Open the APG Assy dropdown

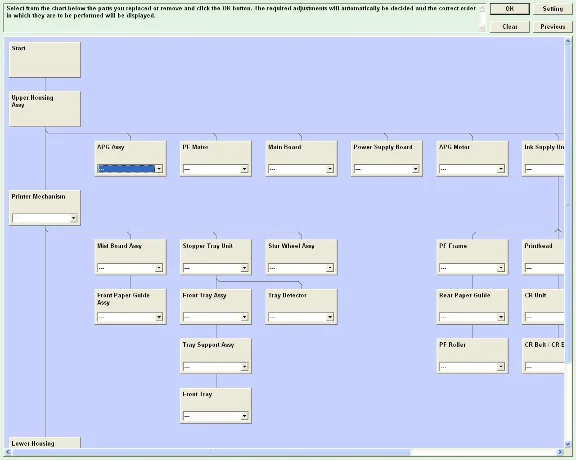pyautogui.click(x=159, y=169)
